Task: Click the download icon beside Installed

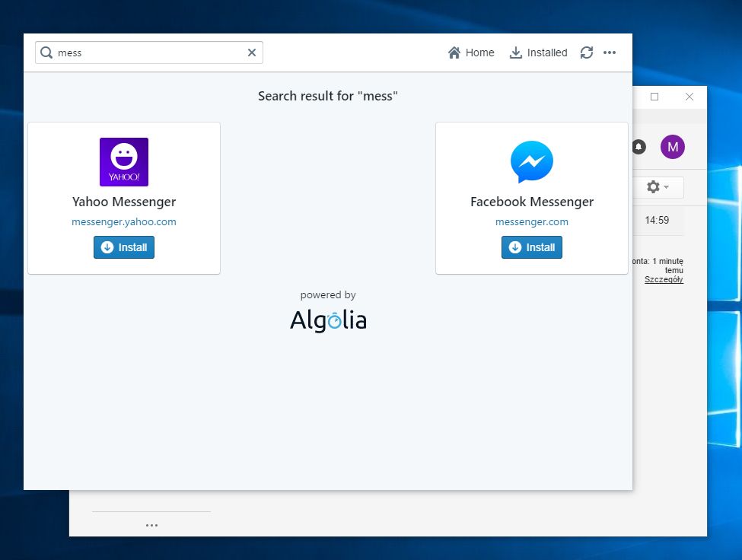Action: (516, 52)
